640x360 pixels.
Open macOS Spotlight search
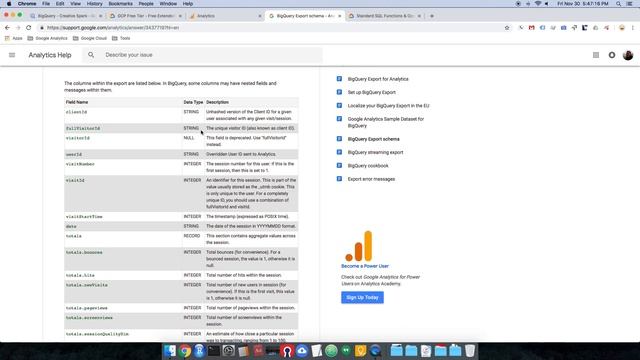pos(619,4)
